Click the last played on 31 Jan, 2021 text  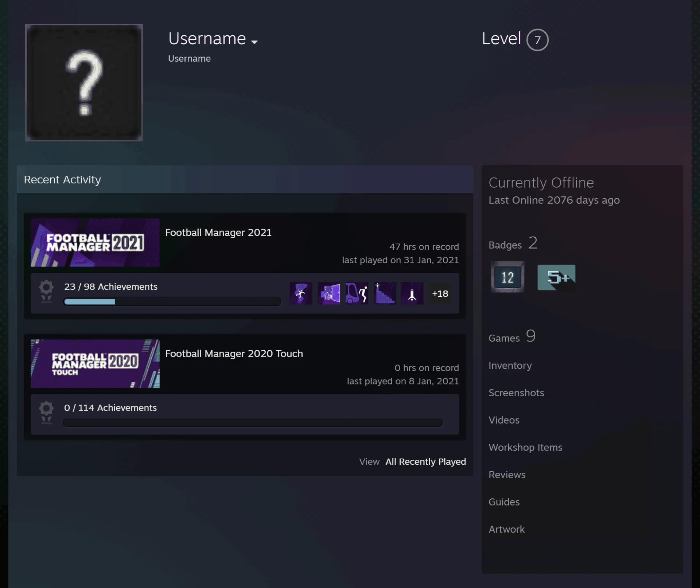point(400,260)
